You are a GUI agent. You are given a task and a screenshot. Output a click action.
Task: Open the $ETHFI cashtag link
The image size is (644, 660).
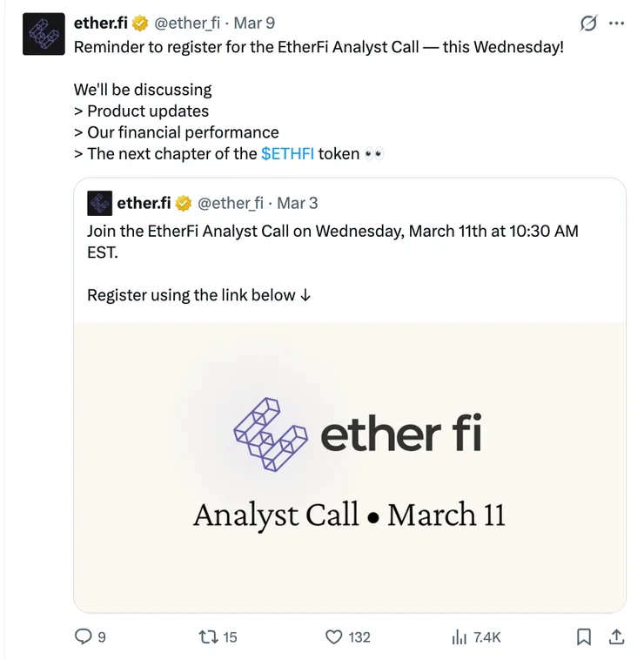tap(287, 154)
